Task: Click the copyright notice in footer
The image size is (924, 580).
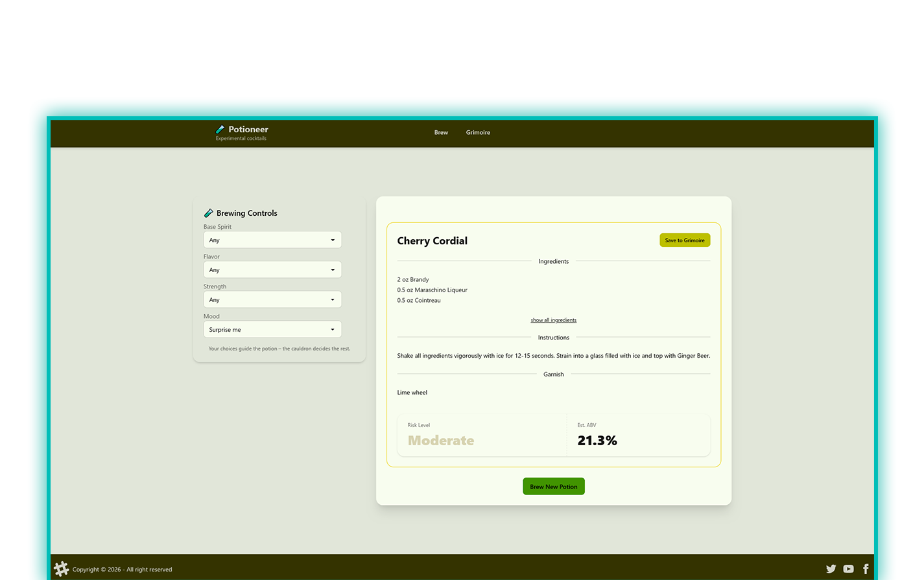Action: pos(123,570)
